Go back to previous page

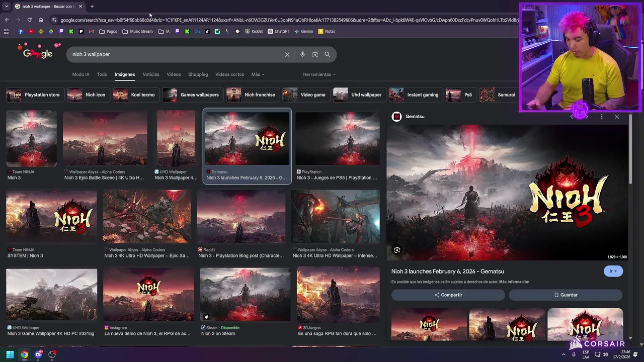[x=7, y=20]
